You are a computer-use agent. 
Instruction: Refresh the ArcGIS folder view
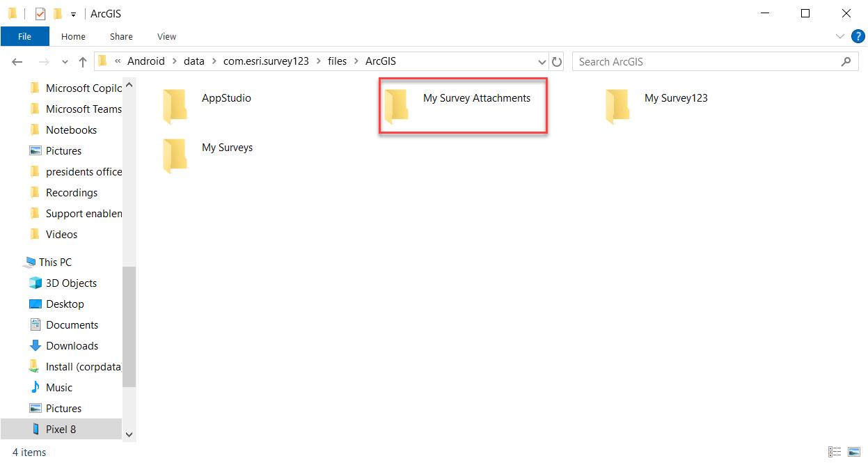click(x=556, y=62)
